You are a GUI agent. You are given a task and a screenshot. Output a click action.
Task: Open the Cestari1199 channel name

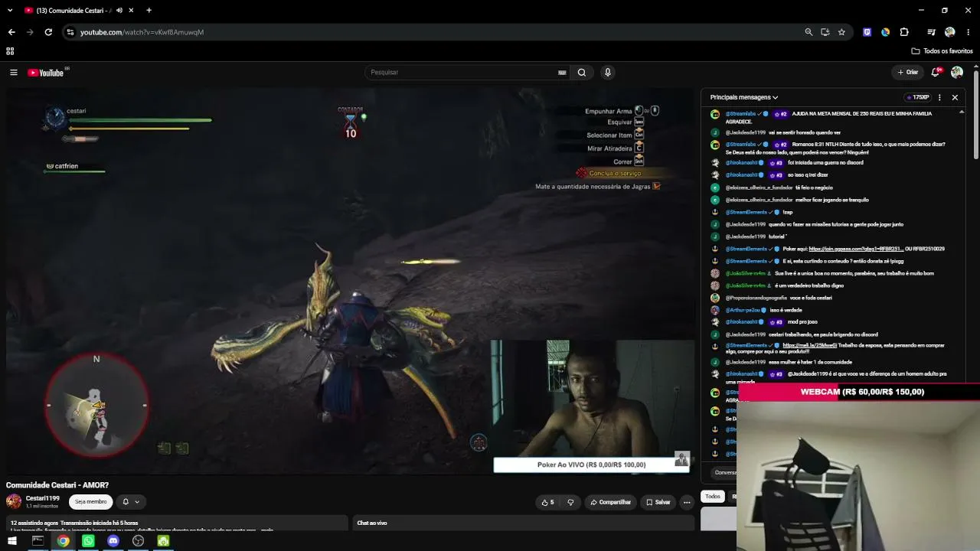[43, 498]
